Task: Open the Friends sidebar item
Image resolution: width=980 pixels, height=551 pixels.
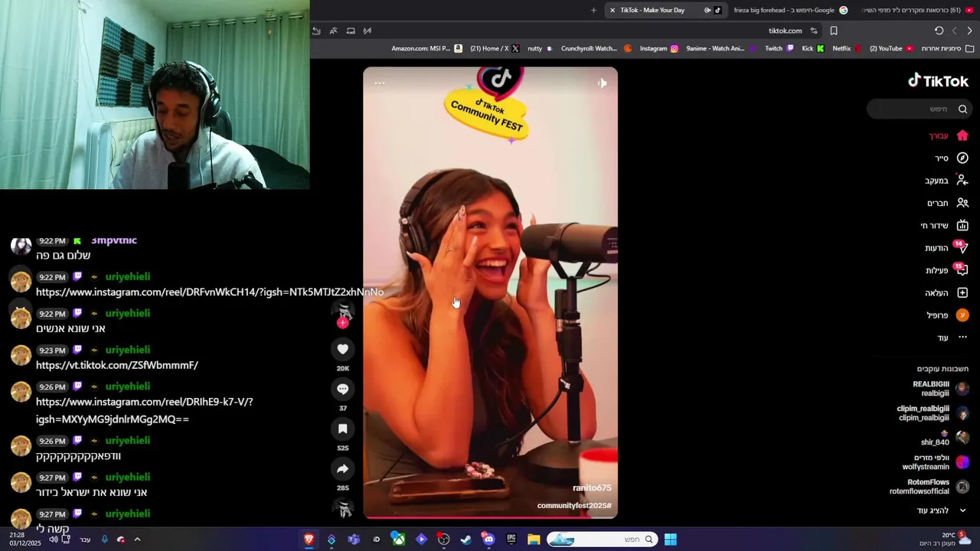Action: click(x=948, y=203)
